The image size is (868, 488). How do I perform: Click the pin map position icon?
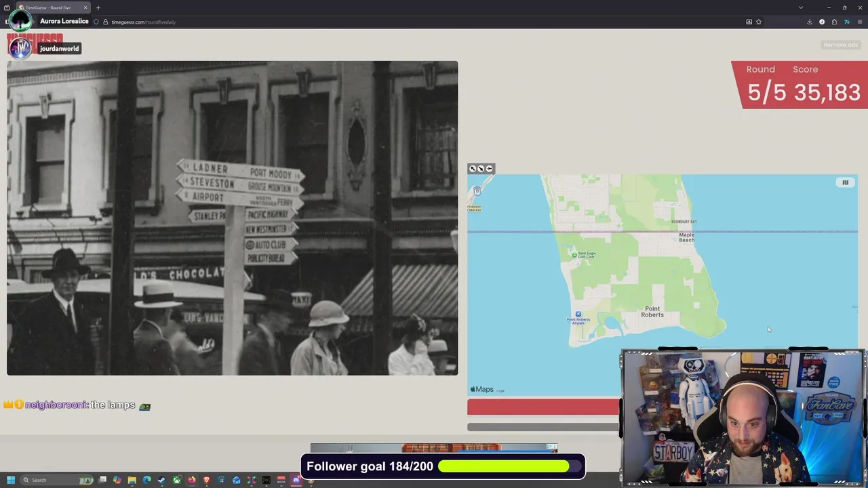tap(489, 169)
